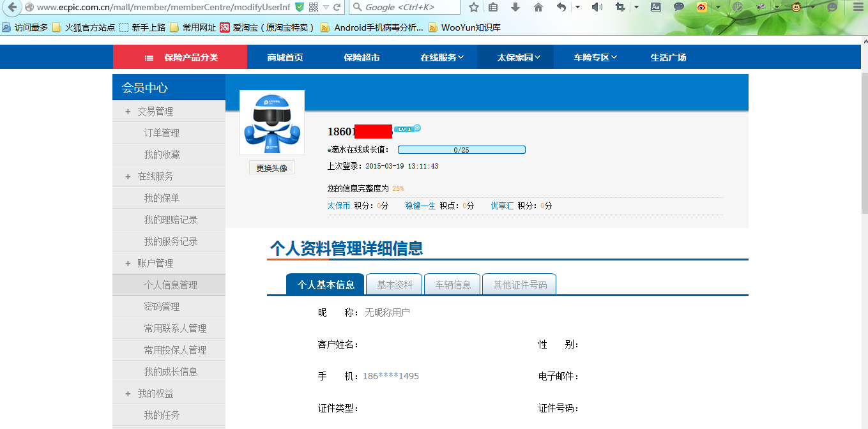This screenshot has height=429, width=868.
Task: Open the QR code icon in address bar
Action: click(x=313, y=7)
